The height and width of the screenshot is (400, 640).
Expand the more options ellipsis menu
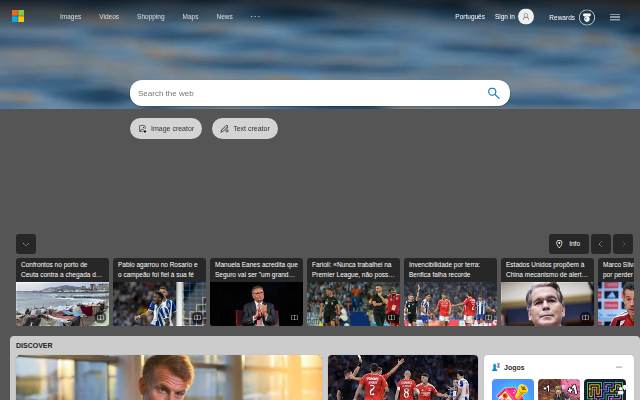pyautogui.click(x=255, y=17)
